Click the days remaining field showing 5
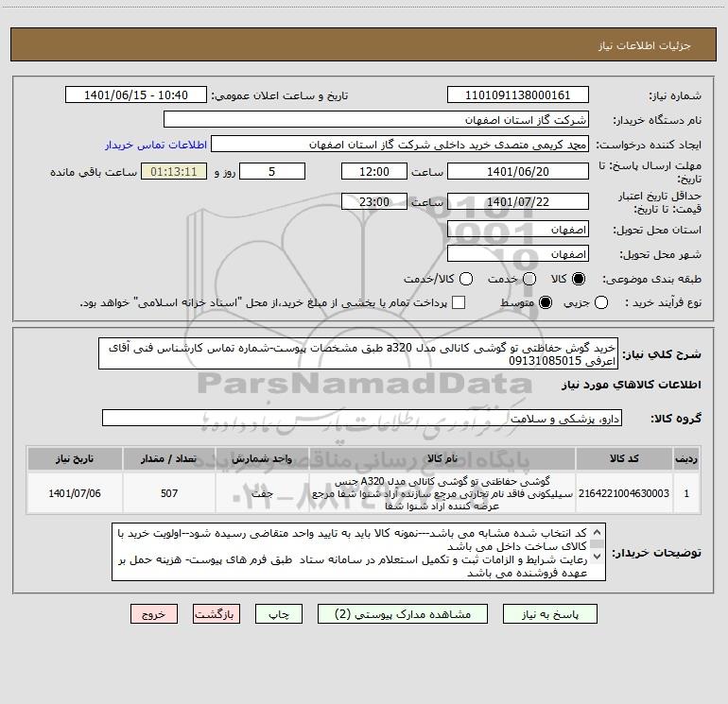Screen dimensions: 728x704 click(272, 171)
